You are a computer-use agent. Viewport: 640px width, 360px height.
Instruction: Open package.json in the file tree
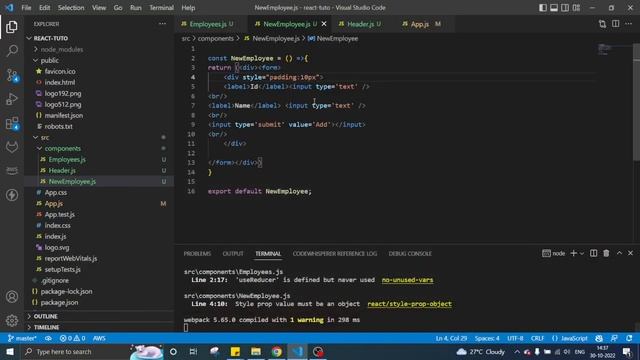(x=100, y=302)
